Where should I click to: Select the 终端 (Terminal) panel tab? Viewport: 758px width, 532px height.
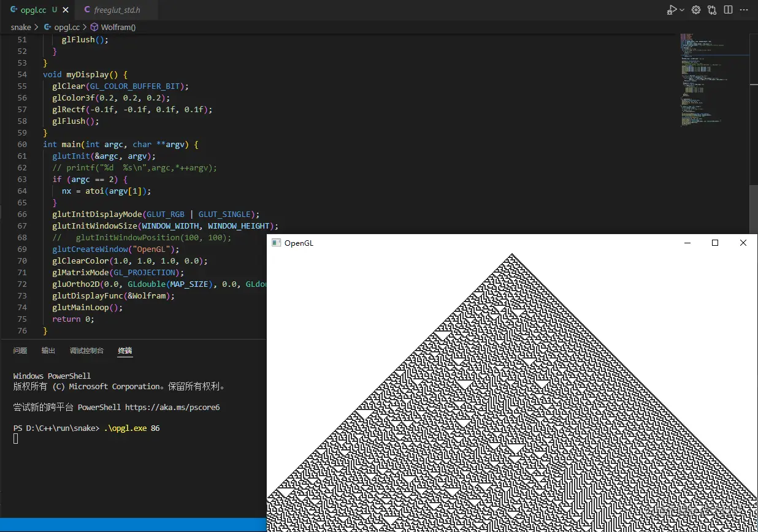125,351
